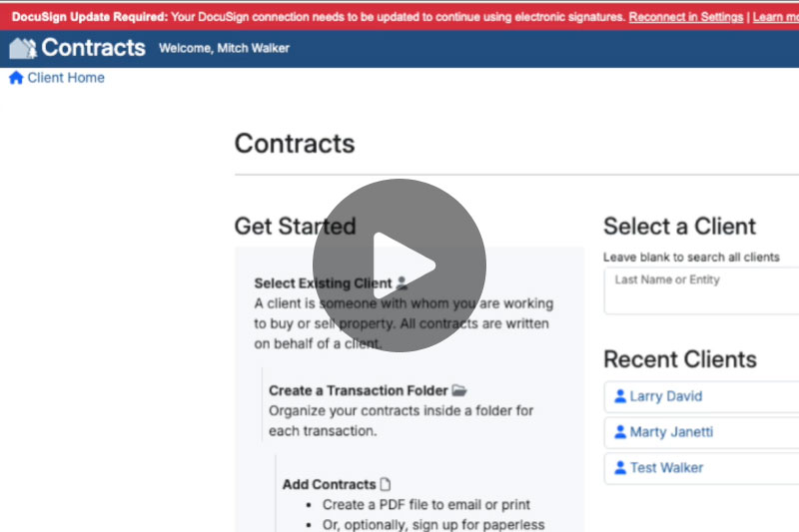
Task: Click the person icon beside Test Walker
Action: tap(620, 467)
